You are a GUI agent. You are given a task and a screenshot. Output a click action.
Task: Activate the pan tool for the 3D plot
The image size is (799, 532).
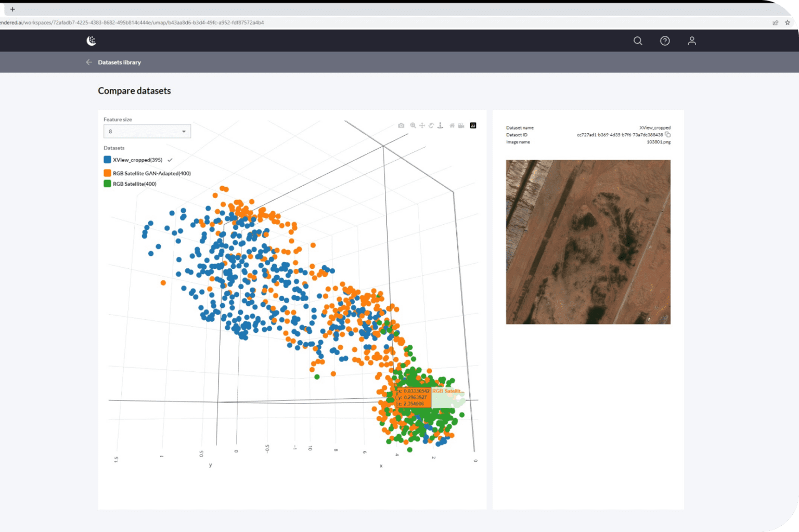click(x=422, y=125)
